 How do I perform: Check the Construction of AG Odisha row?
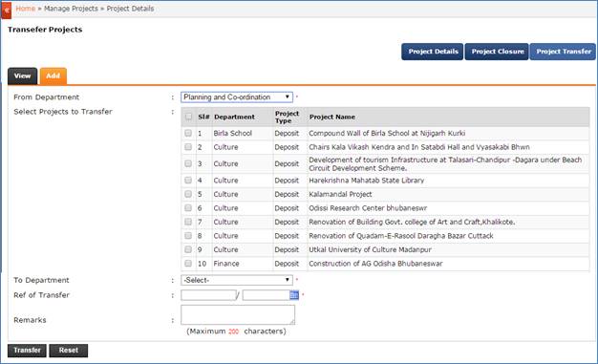point(188,264)
